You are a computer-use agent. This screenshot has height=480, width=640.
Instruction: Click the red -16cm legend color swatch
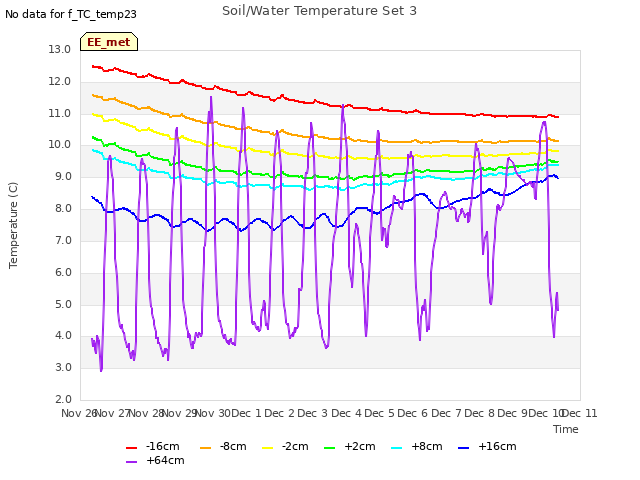pyautogui.click(x=131, y=448)
